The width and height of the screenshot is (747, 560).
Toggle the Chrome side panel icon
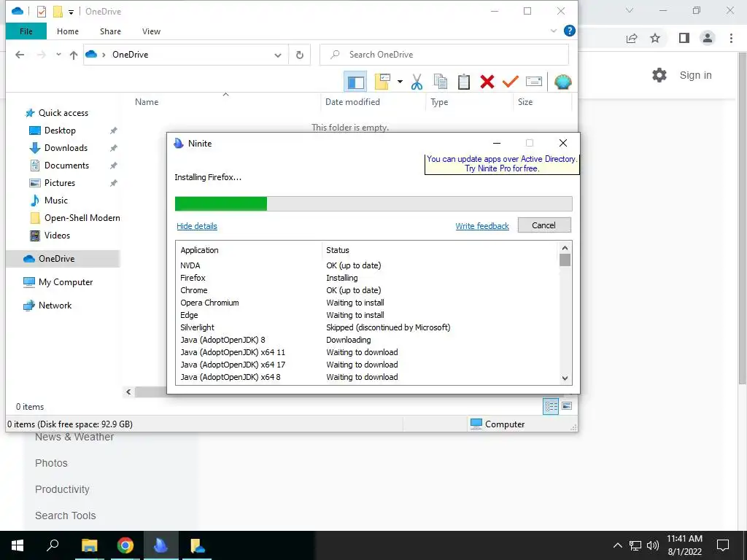click(684, 38)
